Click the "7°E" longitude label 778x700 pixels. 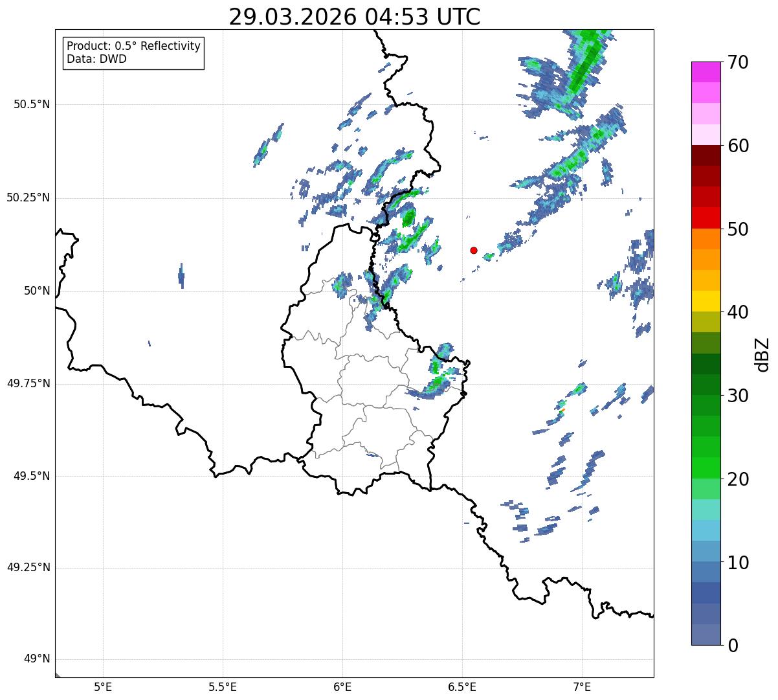[582, 686]
